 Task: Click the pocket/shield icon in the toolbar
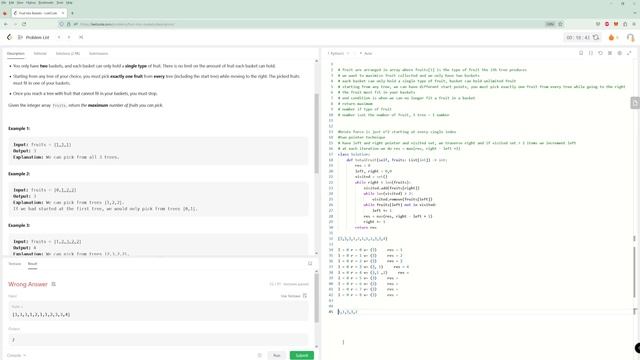tap(598, 24)
